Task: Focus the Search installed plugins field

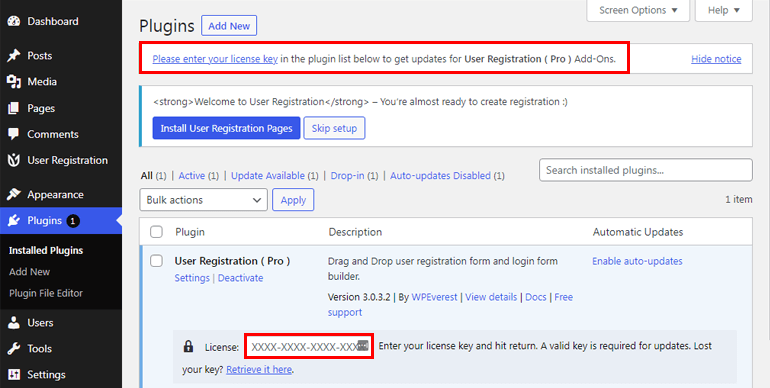Action: pyautogui.click(x=646, y=170)
